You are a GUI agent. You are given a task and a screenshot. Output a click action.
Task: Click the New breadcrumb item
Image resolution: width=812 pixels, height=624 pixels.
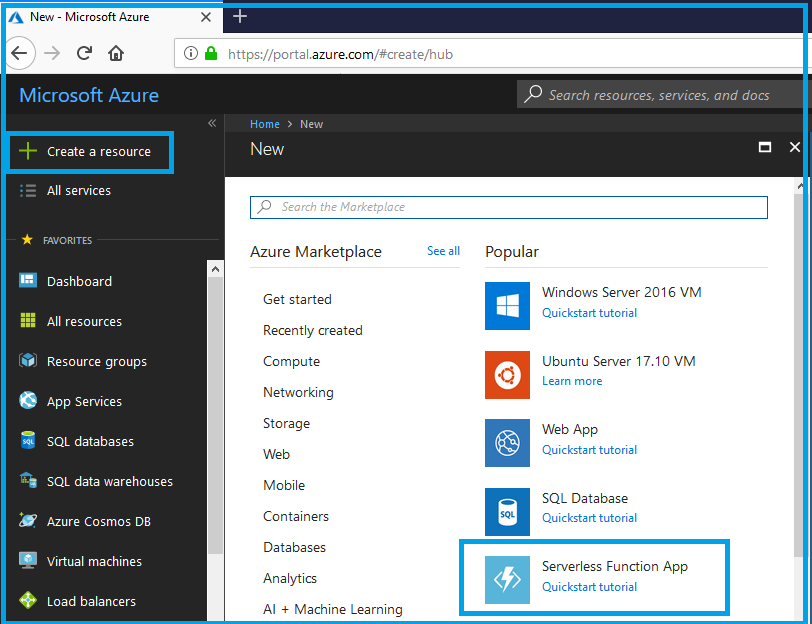coord(311,124)
